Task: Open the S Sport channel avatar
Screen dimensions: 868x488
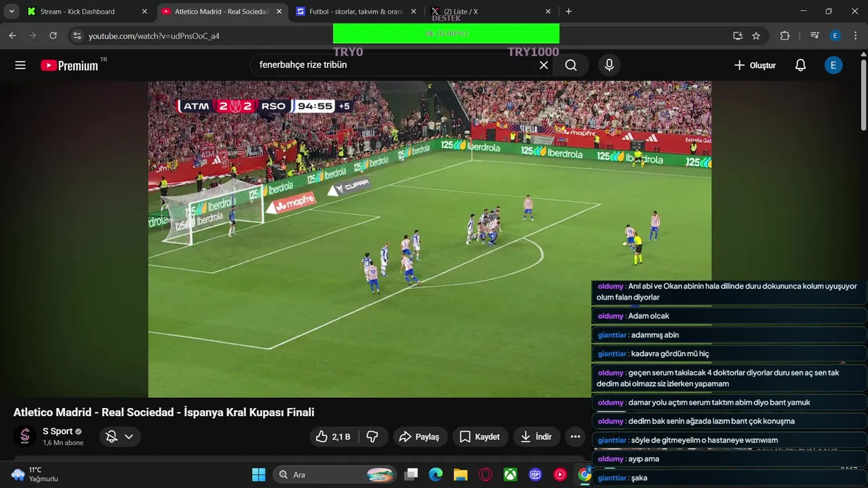Action: click(x=25, y=436)
